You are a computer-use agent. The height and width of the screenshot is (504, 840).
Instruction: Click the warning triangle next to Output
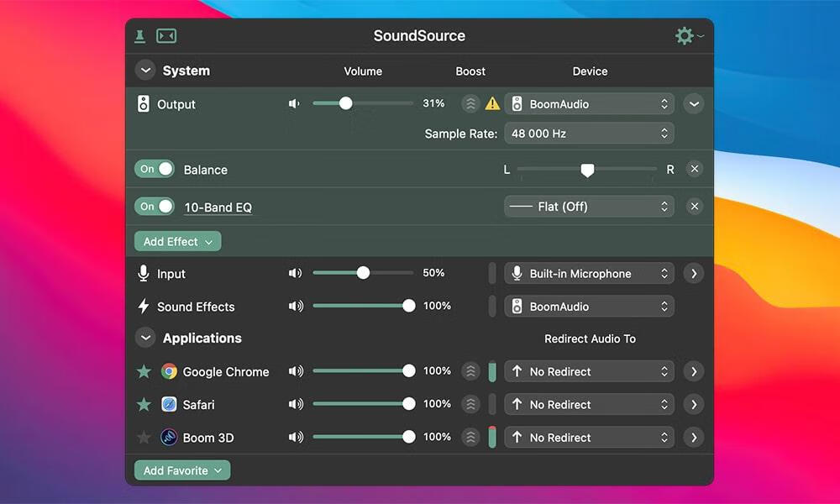(x=493, y=103)
